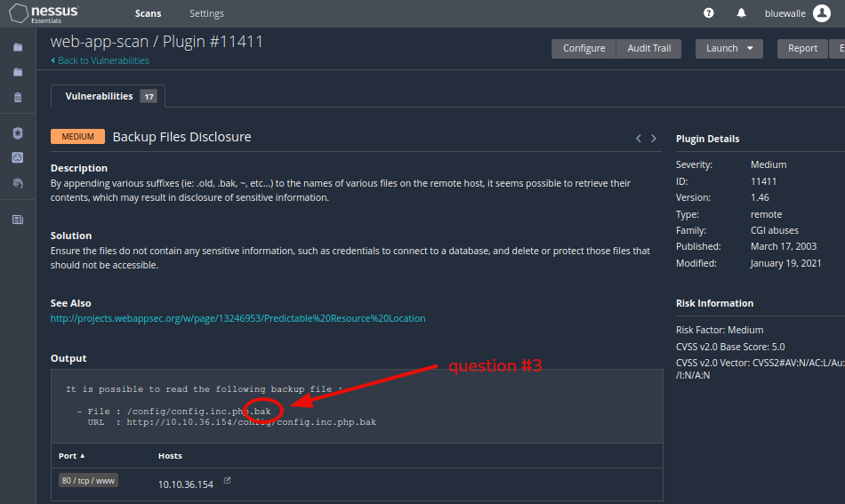Click Back to Vulnerabilities link
845x504 pixels.
pos(100,60)
